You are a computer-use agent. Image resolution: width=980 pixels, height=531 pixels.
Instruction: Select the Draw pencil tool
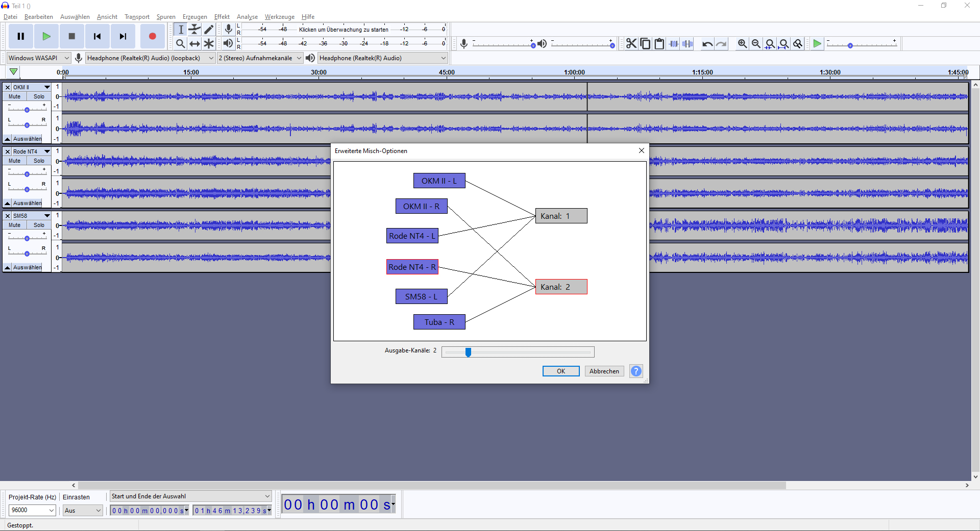coord(209,30)
